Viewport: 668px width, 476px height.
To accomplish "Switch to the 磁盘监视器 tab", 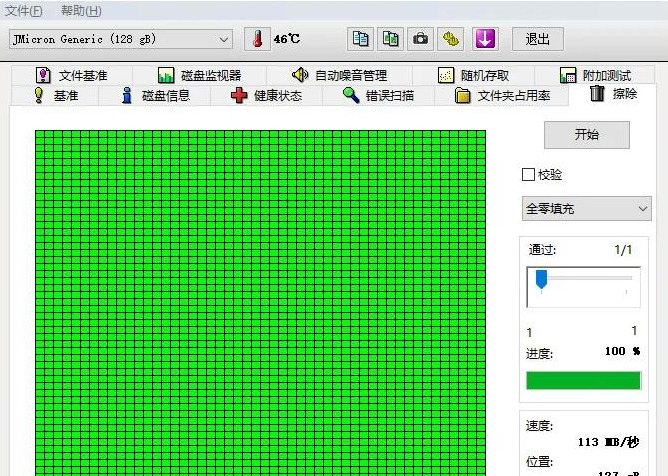I will click(x=199, y=75).
